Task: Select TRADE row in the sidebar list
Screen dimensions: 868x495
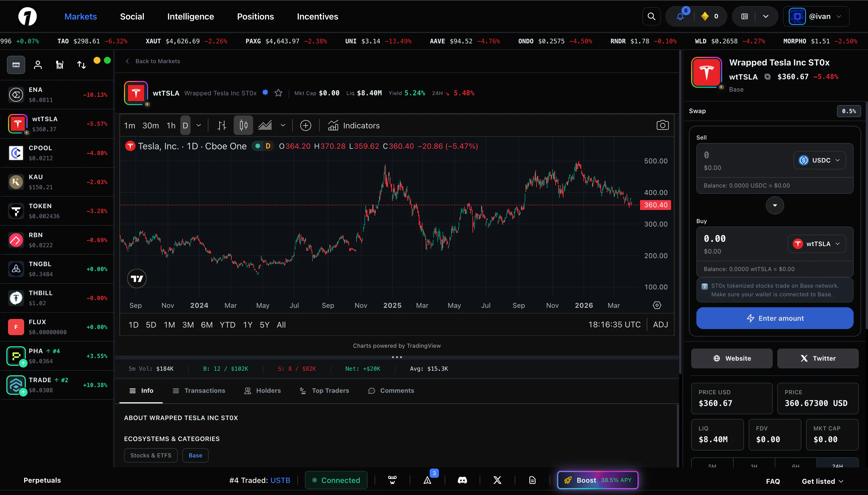Action: coord(57,385)
